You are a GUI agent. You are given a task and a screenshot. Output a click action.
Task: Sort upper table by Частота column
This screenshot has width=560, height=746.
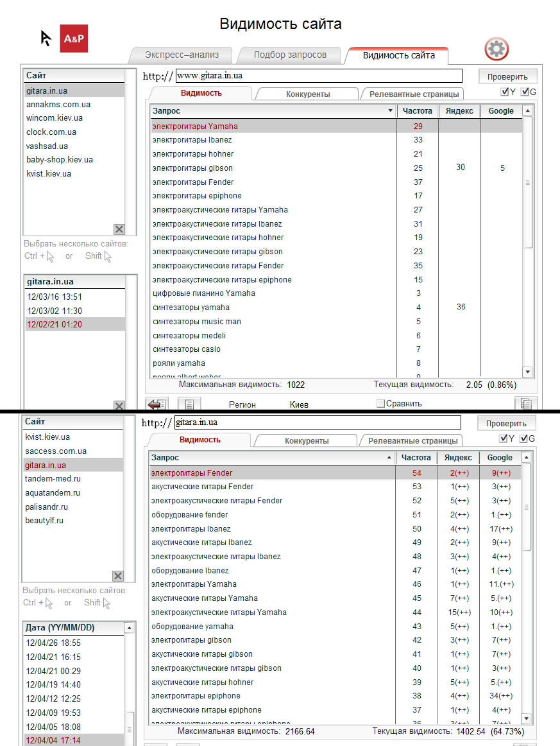(418, 111)
